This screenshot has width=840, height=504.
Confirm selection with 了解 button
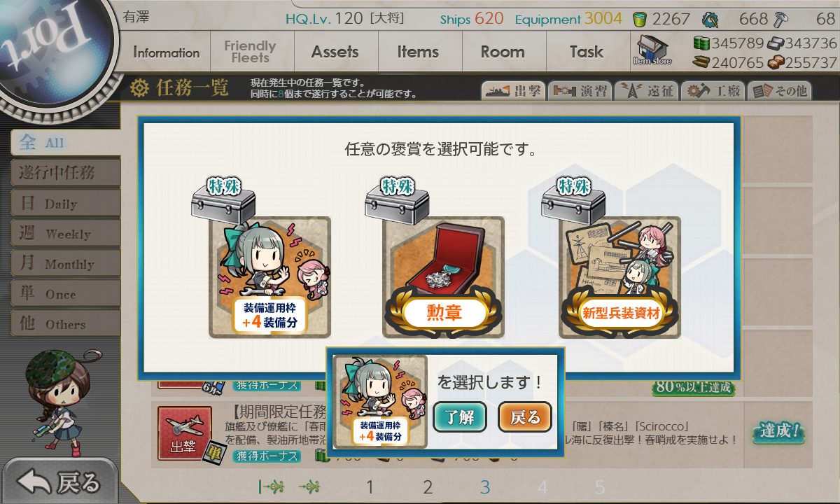[459, 417]
